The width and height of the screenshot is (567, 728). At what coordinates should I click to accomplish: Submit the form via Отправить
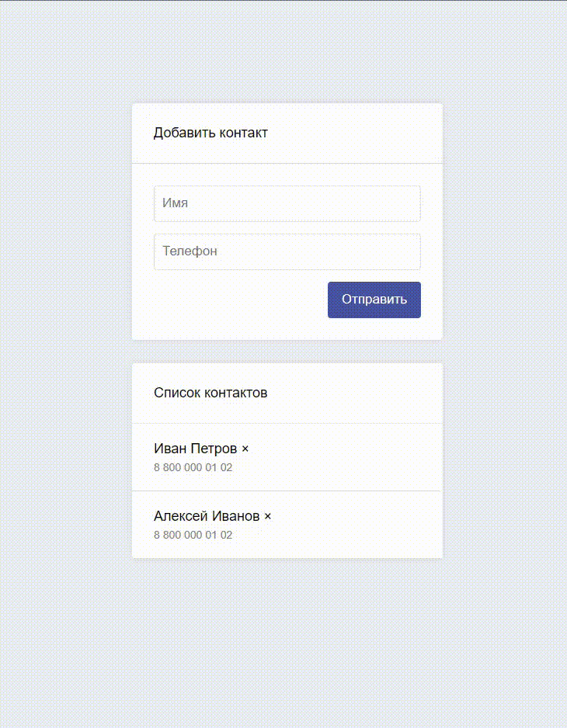374,300
